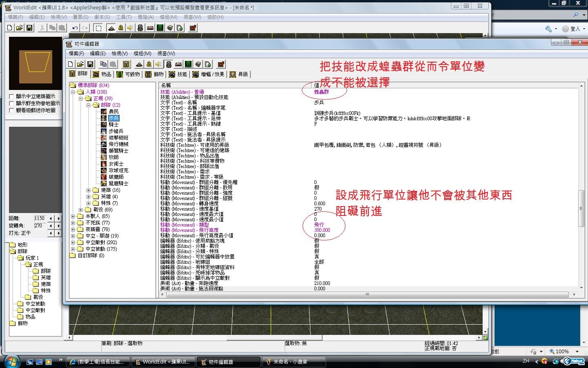Expand the 建築 (16) folder

tap(89, 190)
